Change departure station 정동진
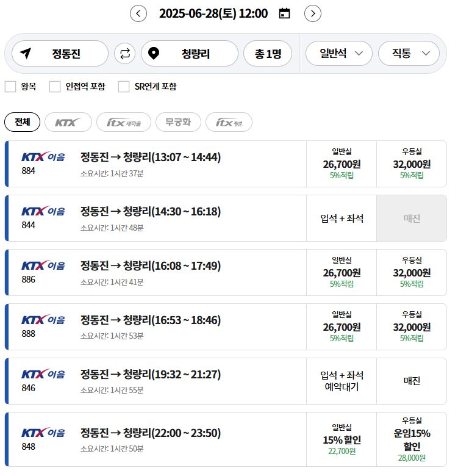 click(x=60, y=54)
